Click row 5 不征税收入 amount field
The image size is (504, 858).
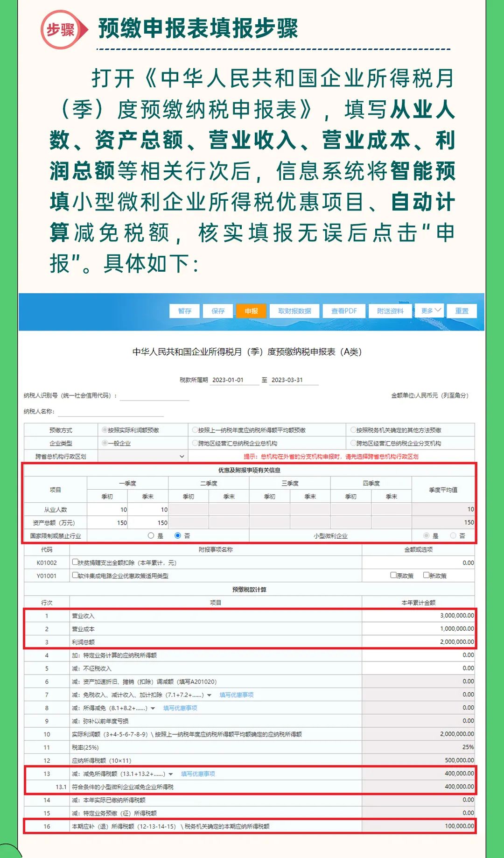418,668
